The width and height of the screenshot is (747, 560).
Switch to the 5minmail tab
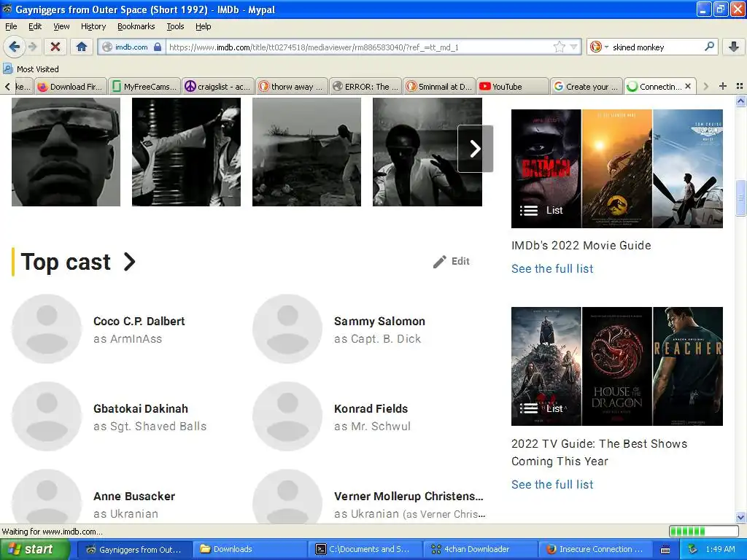(439, 86)
